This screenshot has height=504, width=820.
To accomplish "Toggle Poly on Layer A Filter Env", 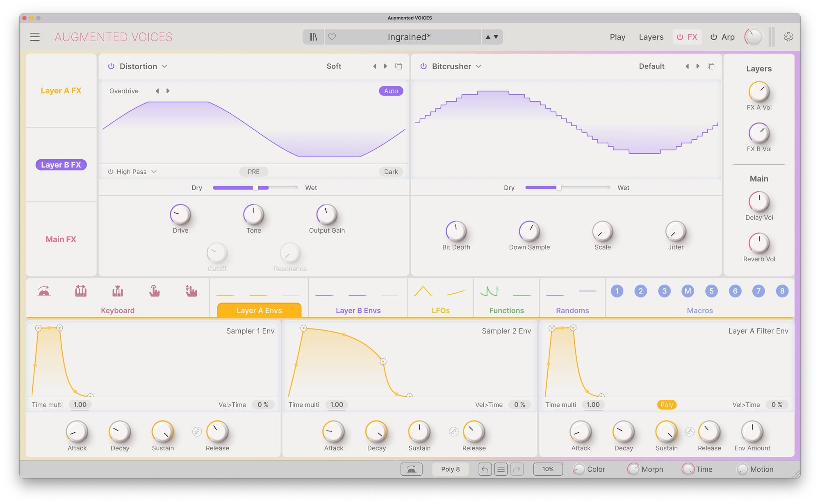I will 667,405.
